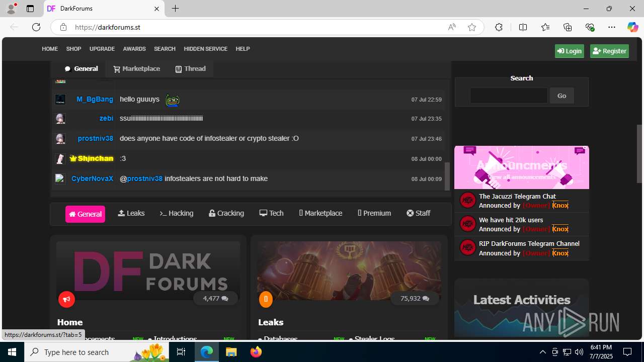Open the browser profile icon
The height and width of the screenshot is (362, 644).
coord(11,9)
